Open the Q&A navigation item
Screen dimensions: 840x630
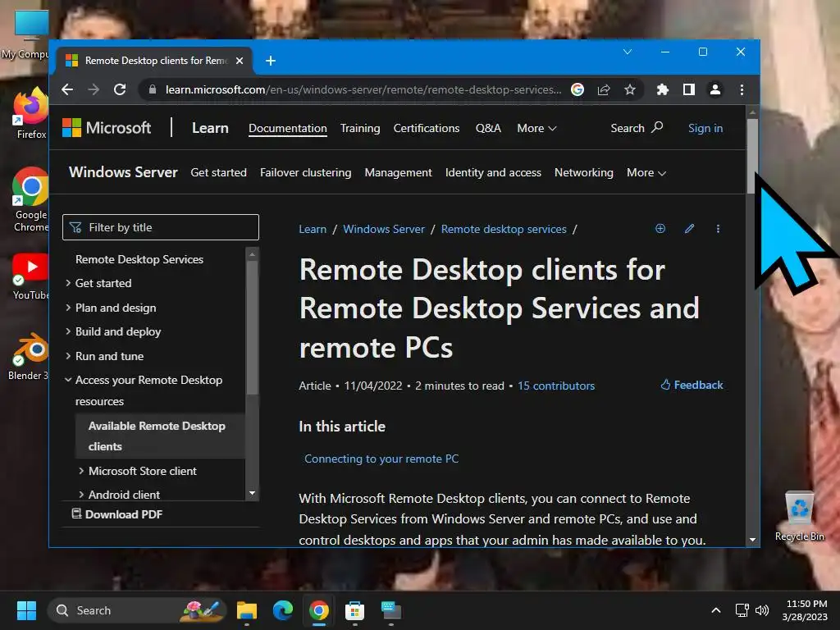[488, 128]
